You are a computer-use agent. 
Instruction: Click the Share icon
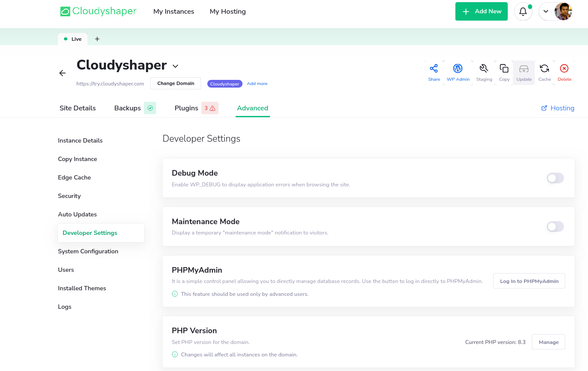click(434, 72)
